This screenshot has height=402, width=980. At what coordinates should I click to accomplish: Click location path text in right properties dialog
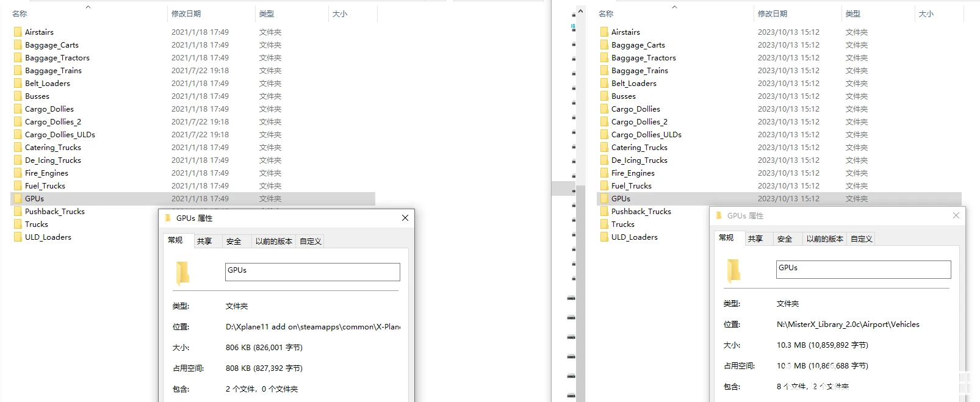pos(848,325)
